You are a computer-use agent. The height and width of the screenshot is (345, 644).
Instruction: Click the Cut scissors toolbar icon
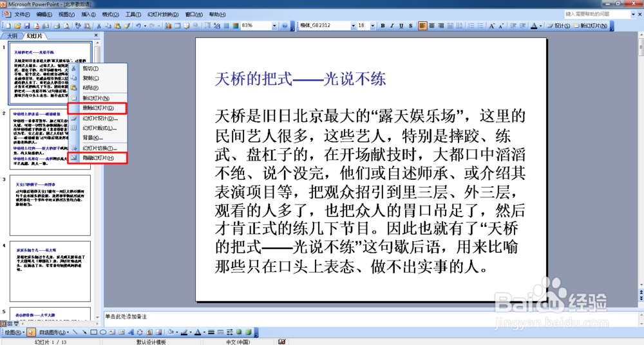pos(99,26)
